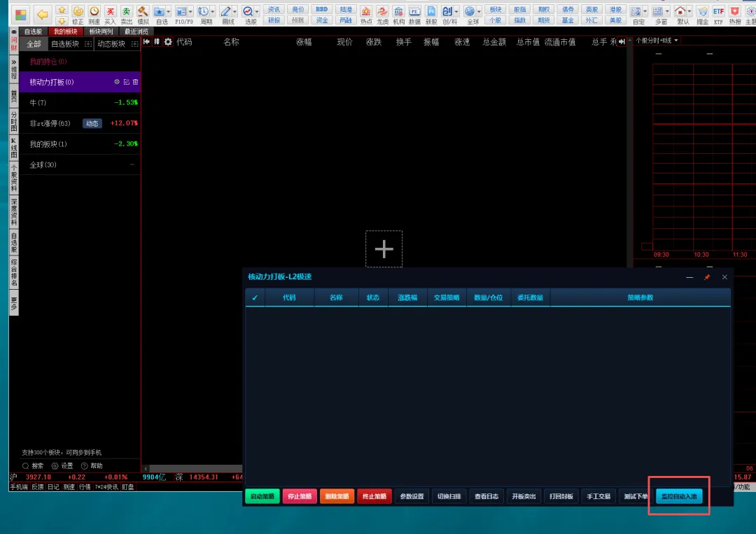Select the 牛(7) block row
The width and height of the screenshot is (756, 534).
(80, 103)
